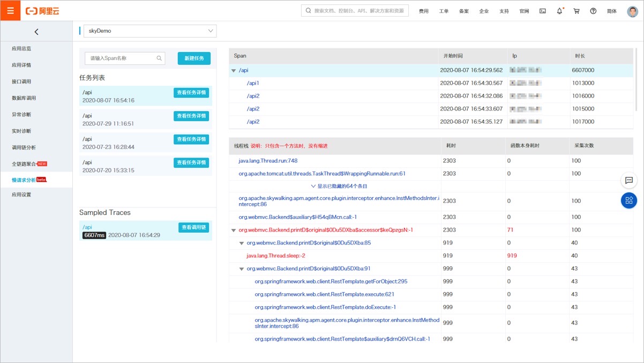Click the Cloud Shell terminal icon
The height and width of the screenshot is (363, 644).
pos(543,11)
